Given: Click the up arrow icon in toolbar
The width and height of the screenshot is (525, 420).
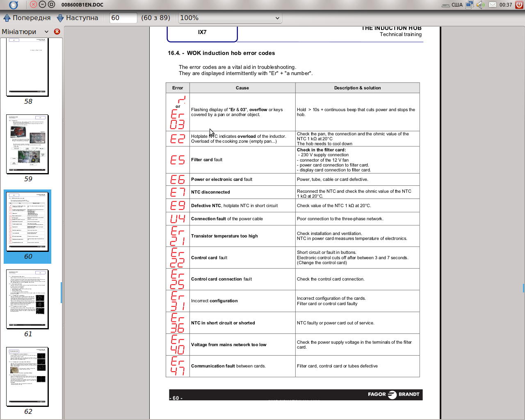Looking at the screenshot, I should coord(7,18).
